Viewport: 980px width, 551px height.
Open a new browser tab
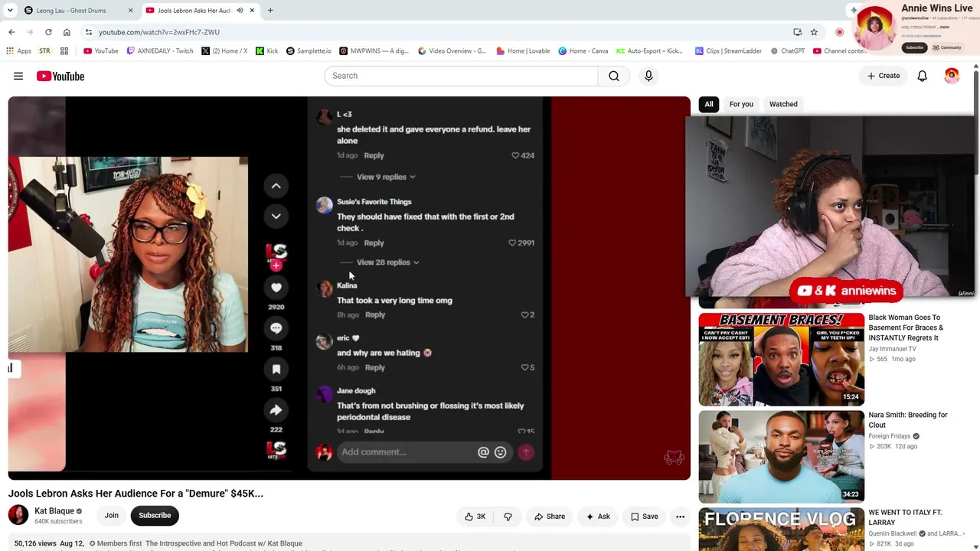point(270,10)
